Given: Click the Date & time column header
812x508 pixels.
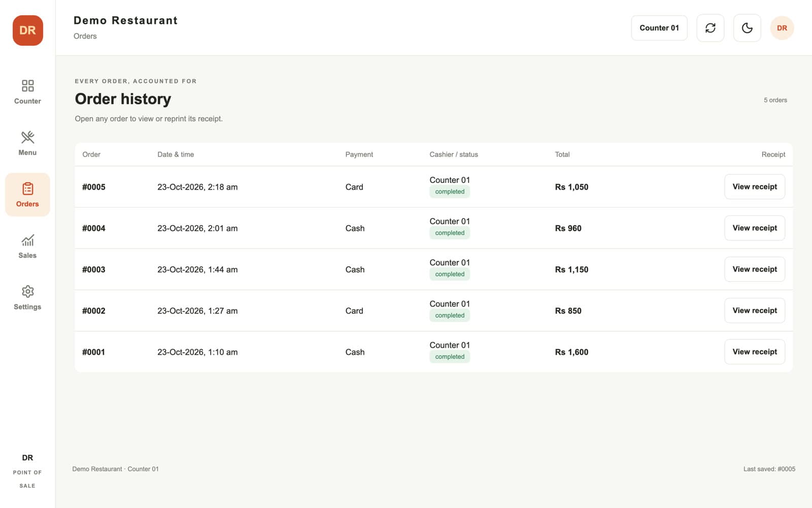Looking at the screenshot, I should click(176, 154).
